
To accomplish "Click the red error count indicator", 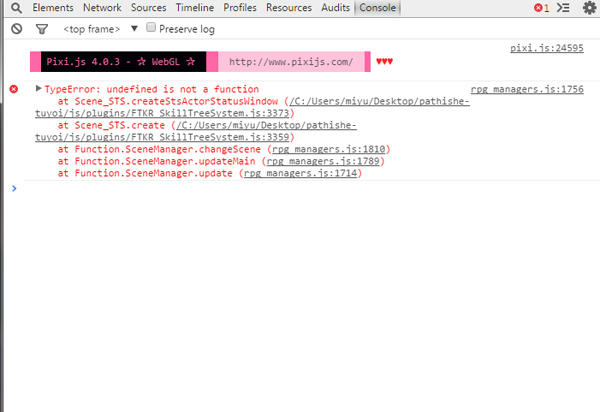I will coord(541,8).
